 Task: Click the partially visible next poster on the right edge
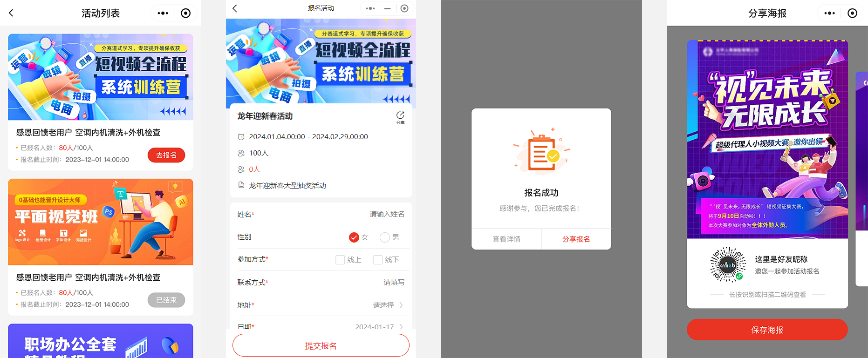[x=862, y=179]
